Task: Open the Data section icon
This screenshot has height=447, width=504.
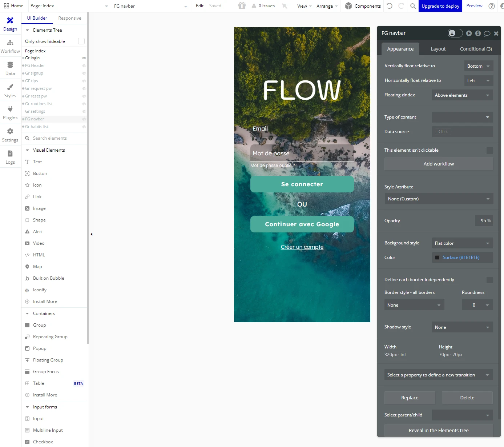Action: click(x=10, y=65)
